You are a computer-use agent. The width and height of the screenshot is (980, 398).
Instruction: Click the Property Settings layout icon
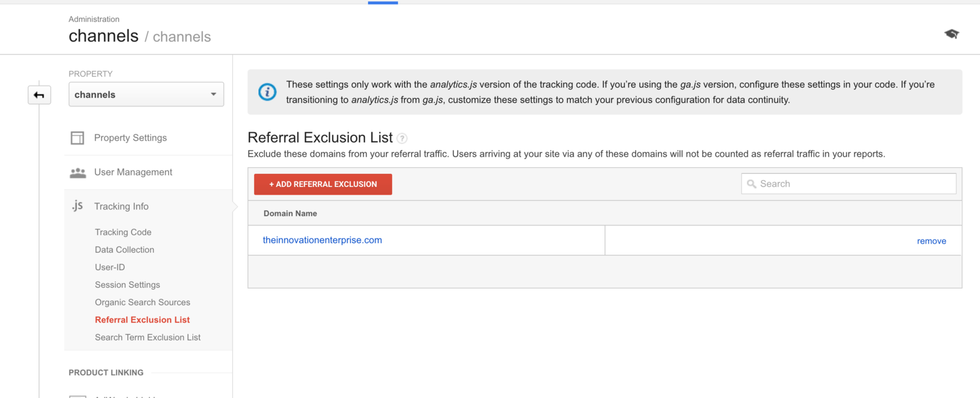77,138
